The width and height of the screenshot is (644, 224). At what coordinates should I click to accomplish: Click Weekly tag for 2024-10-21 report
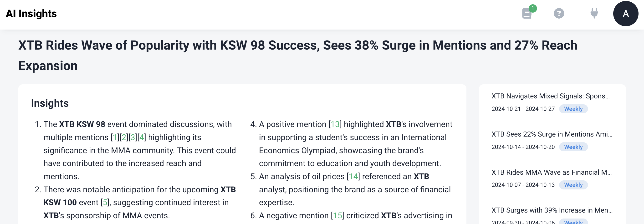tap(573, 109)
